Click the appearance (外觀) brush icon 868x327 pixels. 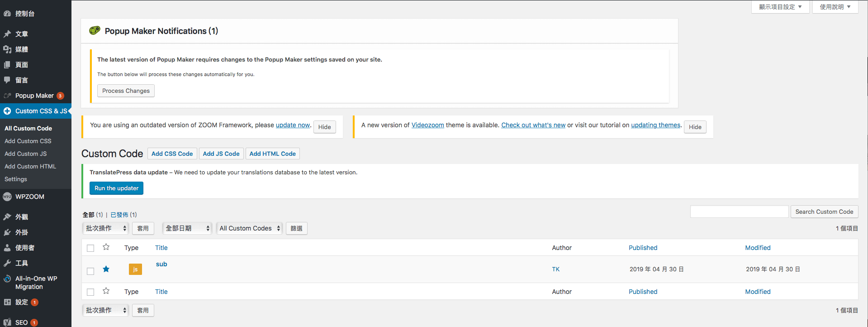(7, 217)
